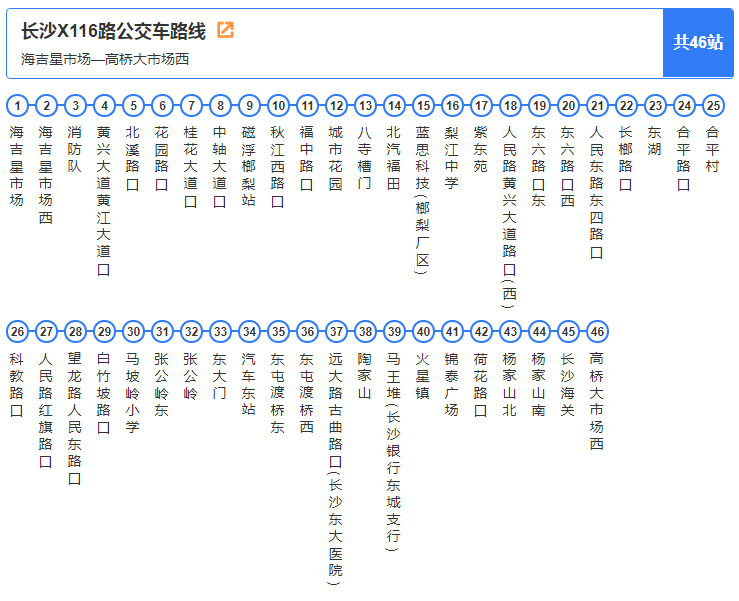The height and width of the screenshot is (601, 739).
Task: Click the station 25 circle marker
Action: tap(713, 105)
